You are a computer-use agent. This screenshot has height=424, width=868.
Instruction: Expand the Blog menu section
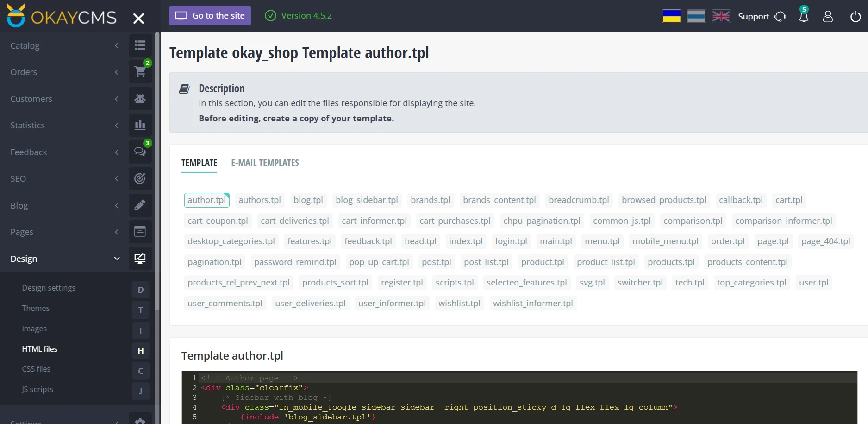[117, 205]
